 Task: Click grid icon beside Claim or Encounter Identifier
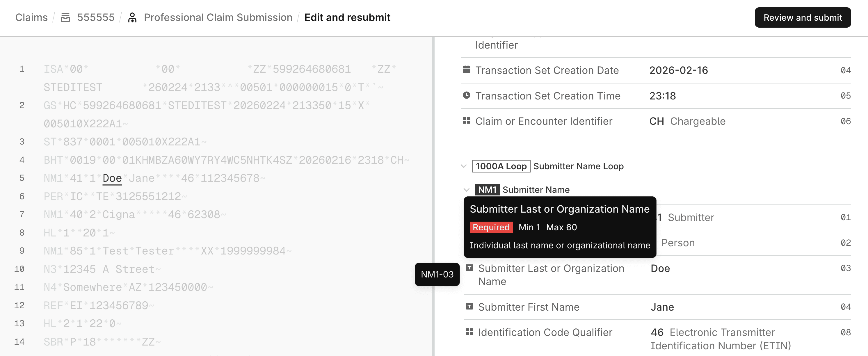pos(466,121)
